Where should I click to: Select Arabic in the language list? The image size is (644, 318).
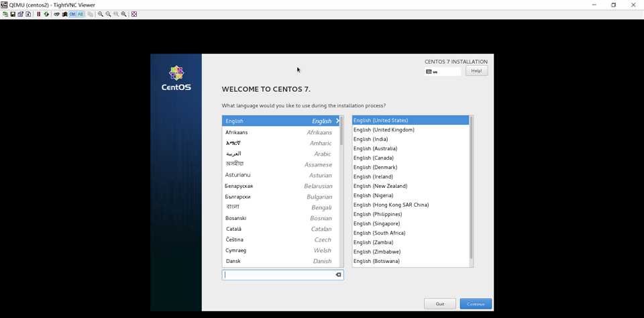tap(281, 154)
